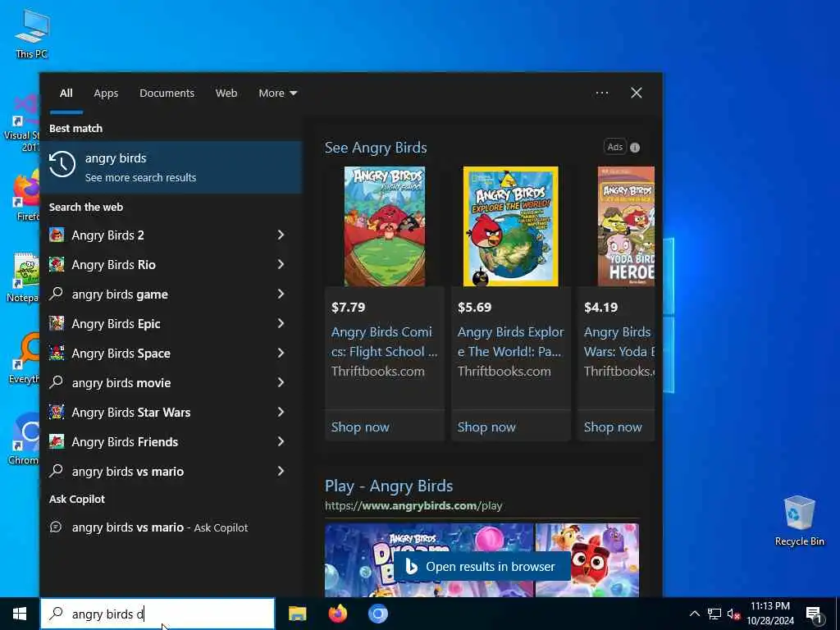Select angry birds vs mario Ask Copilot
The image size is (840, 630).
coord(171,527)
